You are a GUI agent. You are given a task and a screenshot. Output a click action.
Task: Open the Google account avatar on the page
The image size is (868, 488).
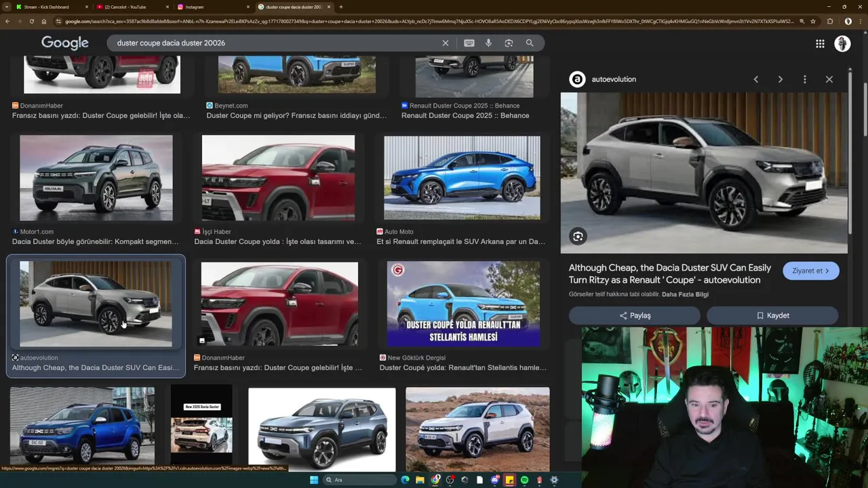[x=842, y=43]
